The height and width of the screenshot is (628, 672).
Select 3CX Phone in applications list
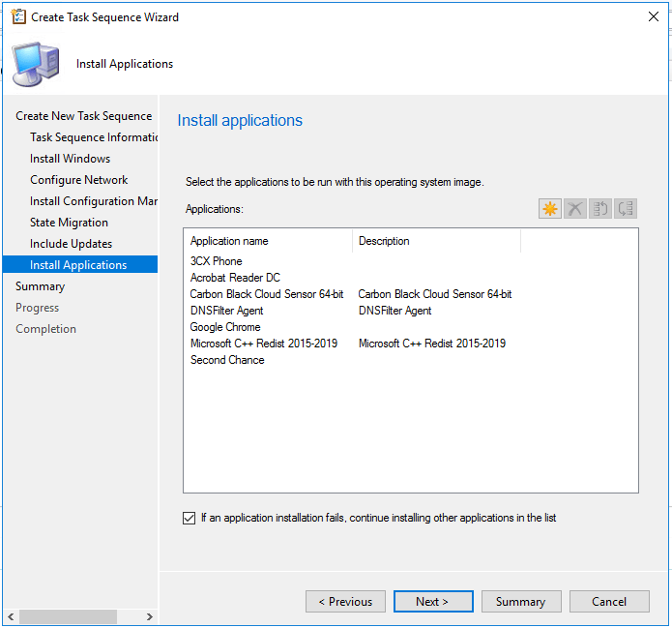(x=216, y=261)
